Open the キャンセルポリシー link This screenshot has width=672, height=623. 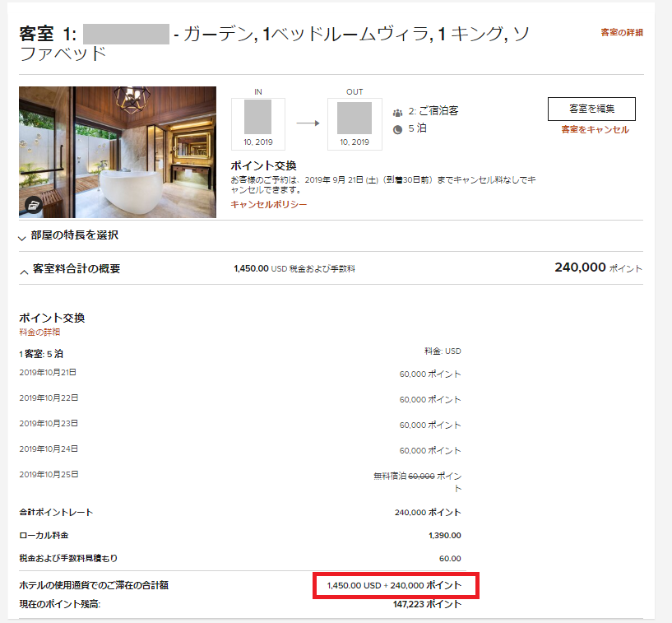click(x=269, y=205)
